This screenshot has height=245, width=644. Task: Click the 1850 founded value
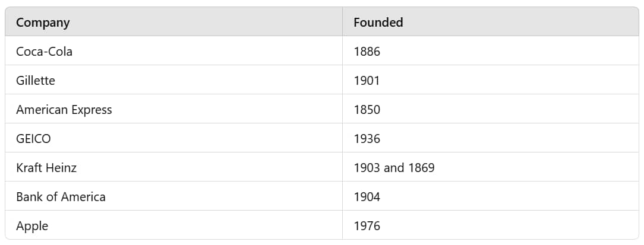(367, 110)
